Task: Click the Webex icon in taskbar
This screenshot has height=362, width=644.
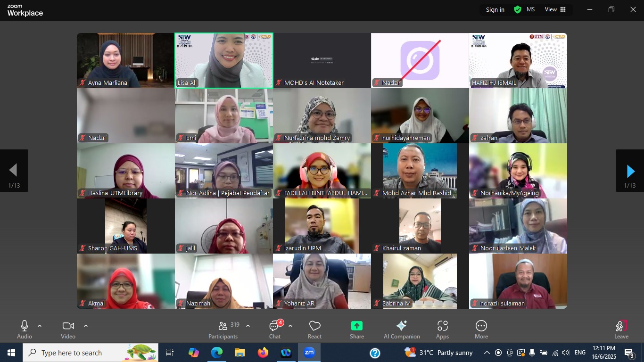Action: (286, 353)
